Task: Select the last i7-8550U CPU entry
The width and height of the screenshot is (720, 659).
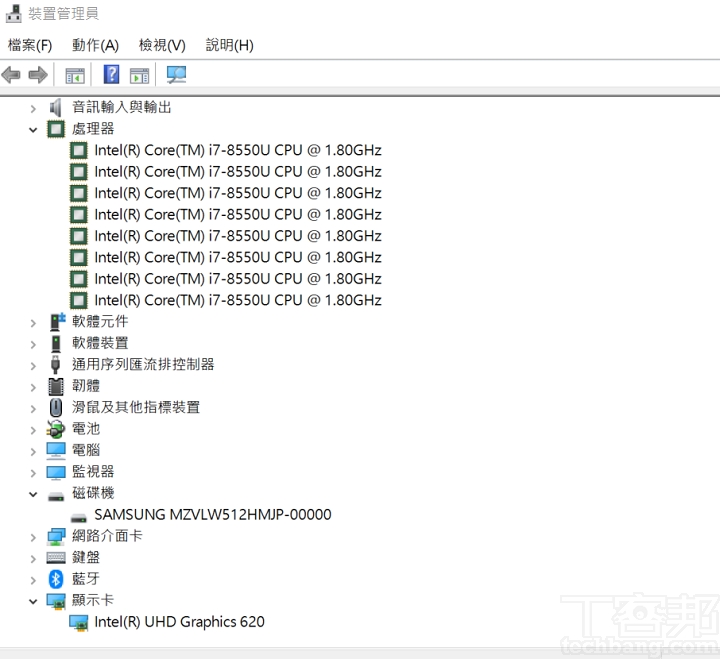Action: 238,300
